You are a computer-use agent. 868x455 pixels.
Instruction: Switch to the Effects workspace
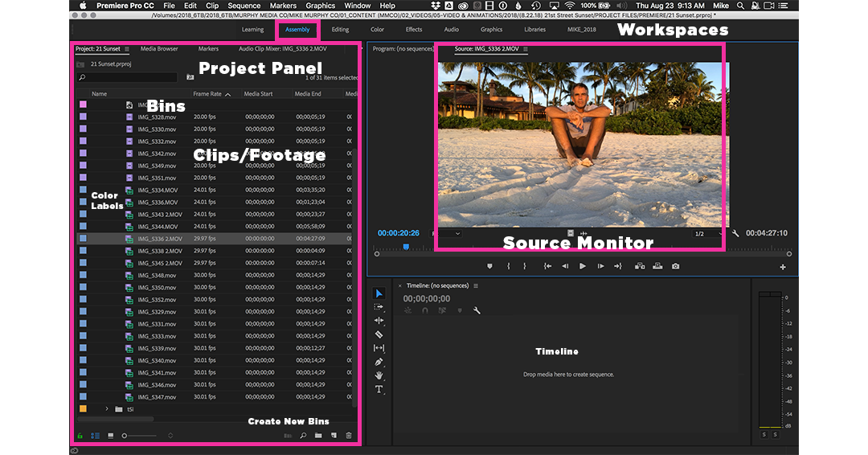coord(414,29)
